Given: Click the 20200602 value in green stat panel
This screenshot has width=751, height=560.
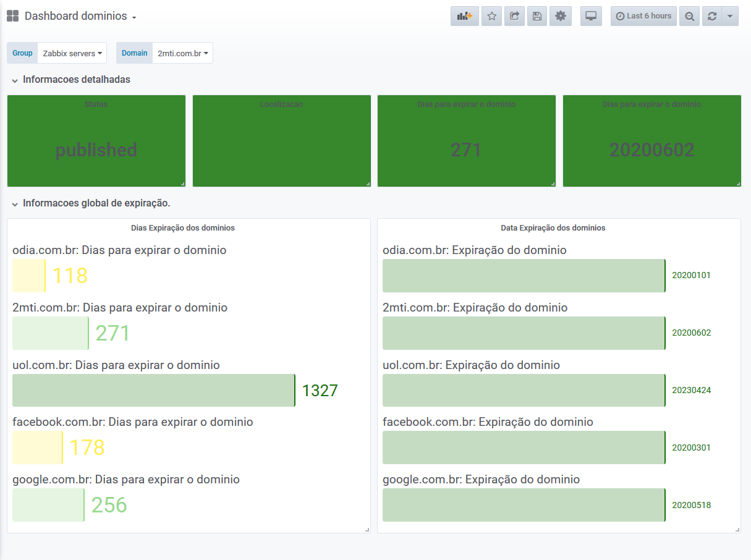Looking at the screenshot, I should (x=652, y=150).
